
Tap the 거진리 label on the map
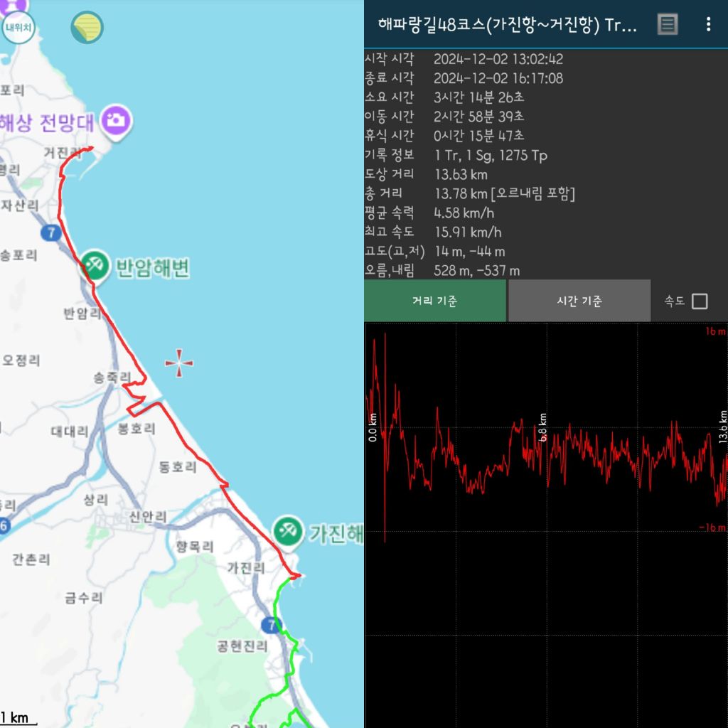pos(63,152)
